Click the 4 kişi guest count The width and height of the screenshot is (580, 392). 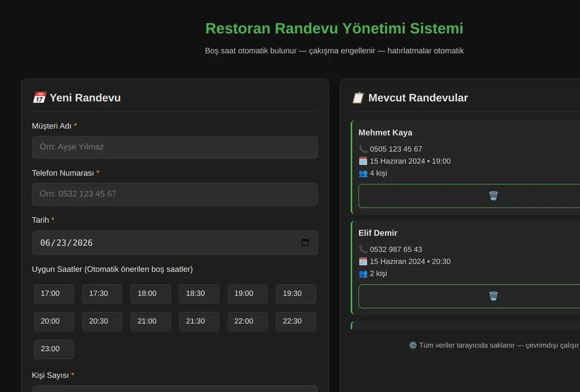pos(378,173)
